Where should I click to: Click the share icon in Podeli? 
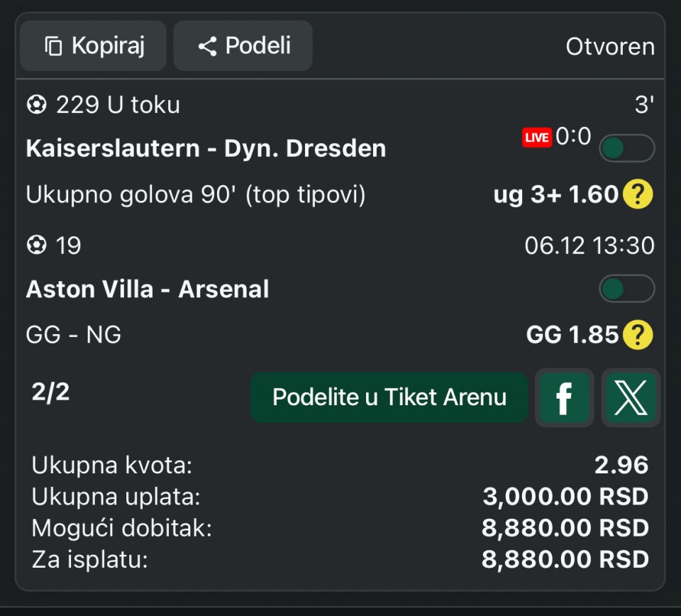[207, 47]
